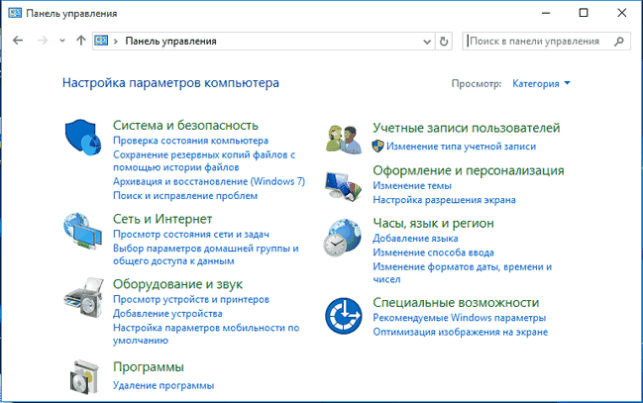
Task: Click the Control Panel title bar icon
Action: point(15,13)
